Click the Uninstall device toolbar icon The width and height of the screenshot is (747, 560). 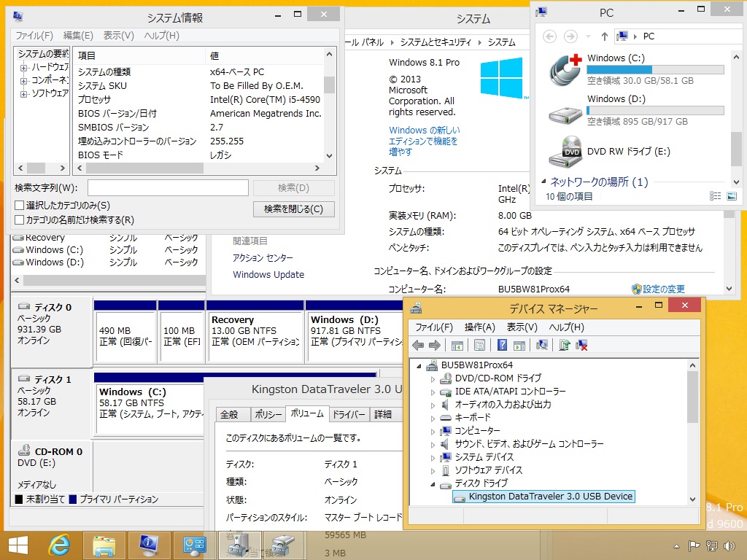click(x=581, y=345)
